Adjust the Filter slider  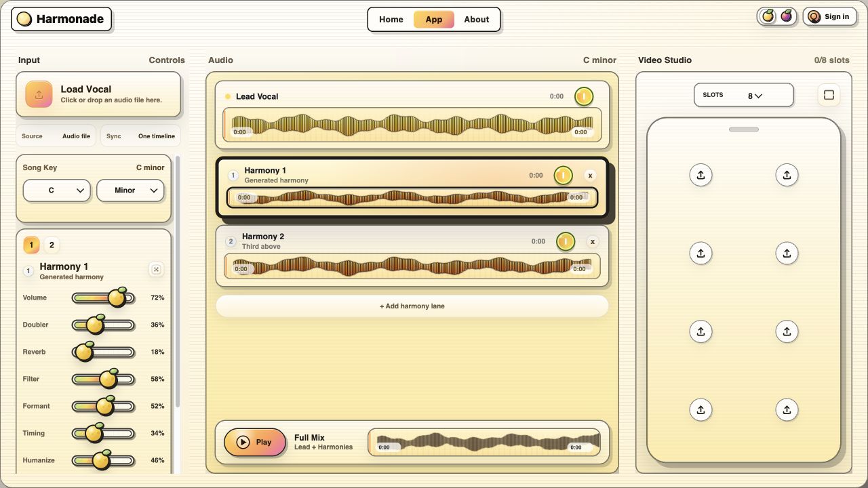[x=104, y=379]
